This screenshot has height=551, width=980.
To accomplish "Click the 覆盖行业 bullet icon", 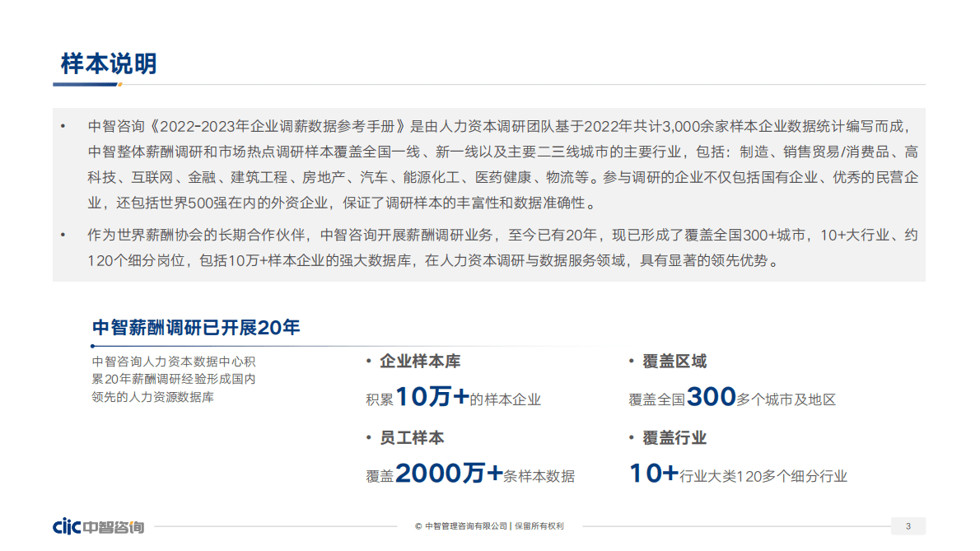I will pyautogui.click(x=632, y=438).
